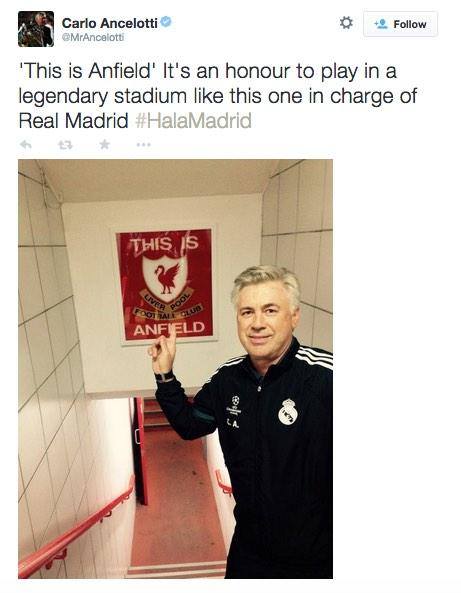Click the blue verified badge

point(166,22)
